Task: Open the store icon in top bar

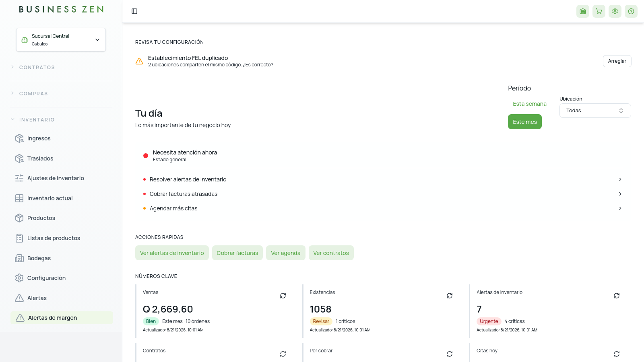Action: click(583, 11)
